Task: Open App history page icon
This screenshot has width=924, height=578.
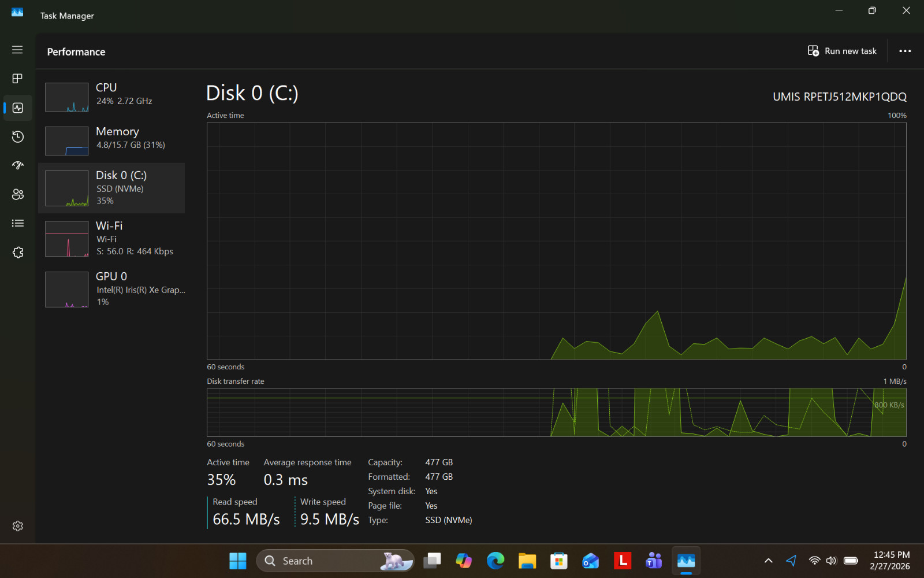Action: tap(17, 136)
